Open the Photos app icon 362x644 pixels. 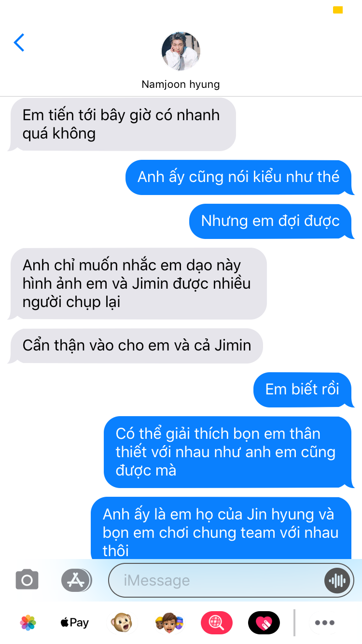pyautogui.click(x=28, y=622)
